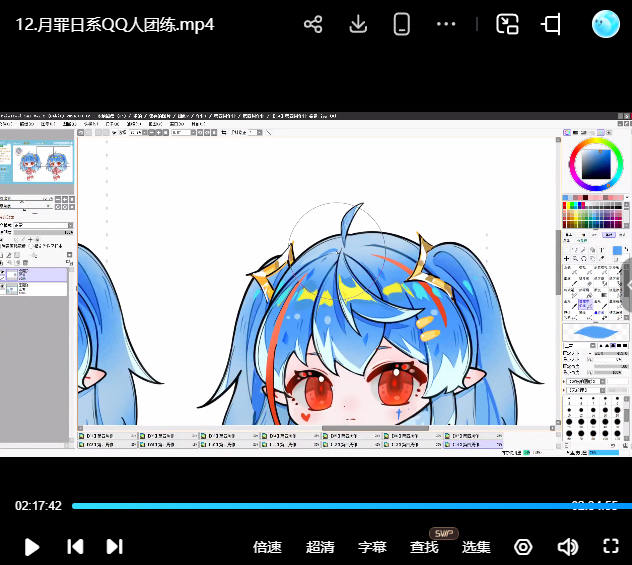
Task: Expand the first brush texture options triangle
Action: click(x=564, y=382)
